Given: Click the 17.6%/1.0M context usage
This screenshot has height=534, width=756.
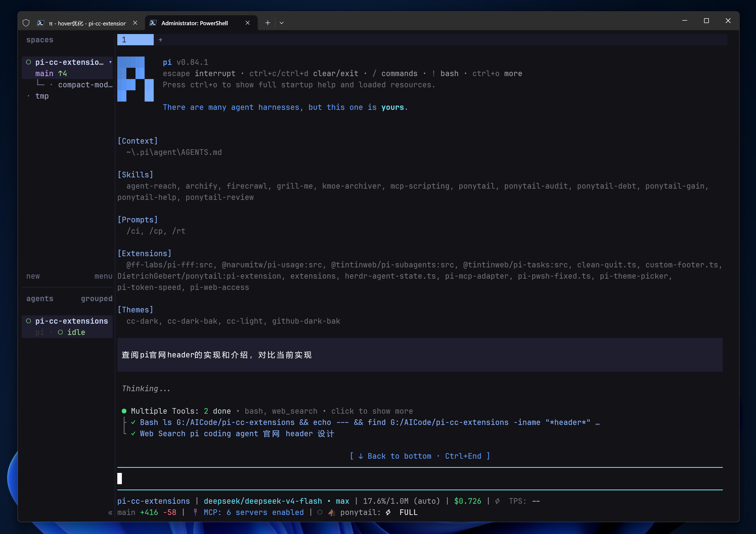Looking at the screenshot, I should tap(401, 501).
